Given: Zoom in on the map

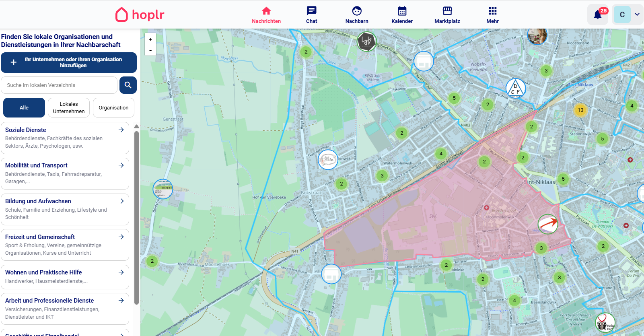Looking at the screenshot, I should click(150, 39).
